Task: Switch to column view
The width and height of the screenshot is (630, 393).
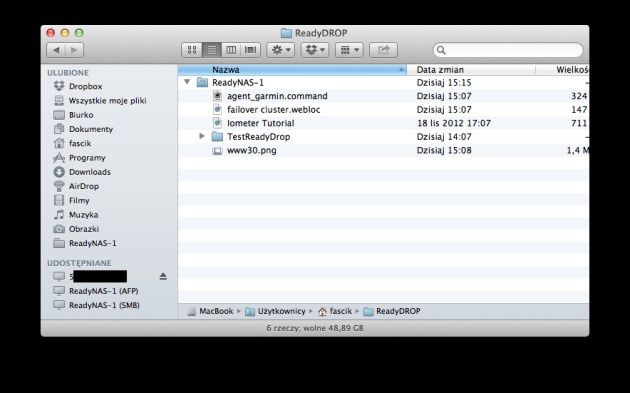Action: pos(231,50)
